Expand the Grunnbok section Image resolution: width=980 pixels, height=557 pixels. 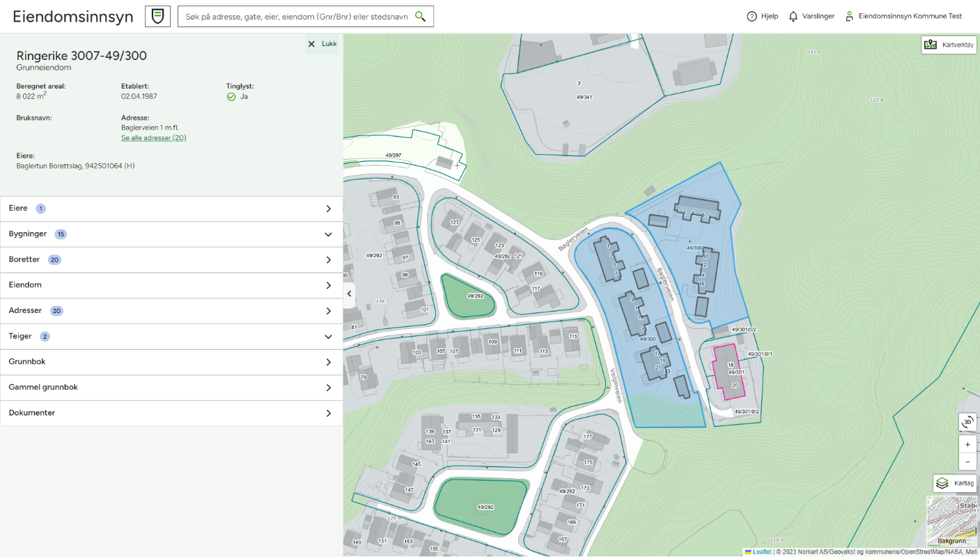171,362
